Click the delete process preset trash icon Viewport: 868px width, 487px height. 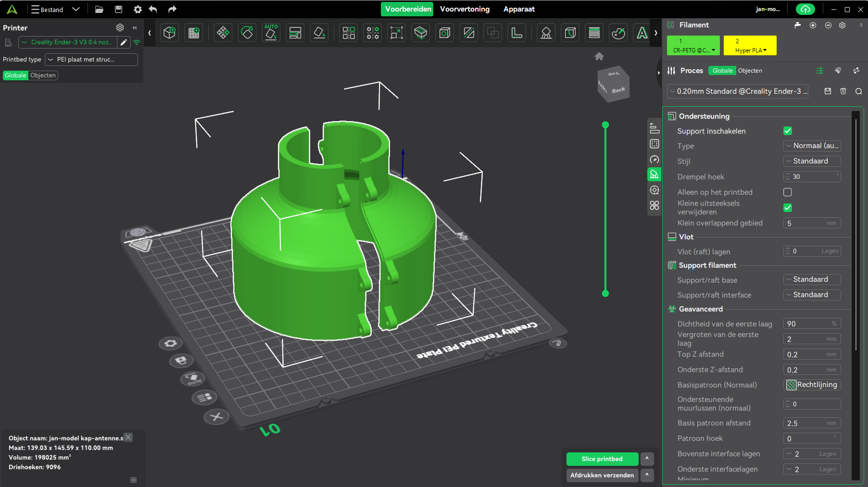click(843, 91)
